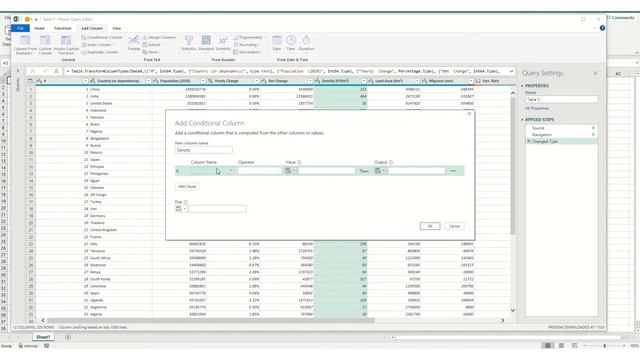640x360 pixels.
Task: Open the Information dropdown
Action: tap(248, 52)
